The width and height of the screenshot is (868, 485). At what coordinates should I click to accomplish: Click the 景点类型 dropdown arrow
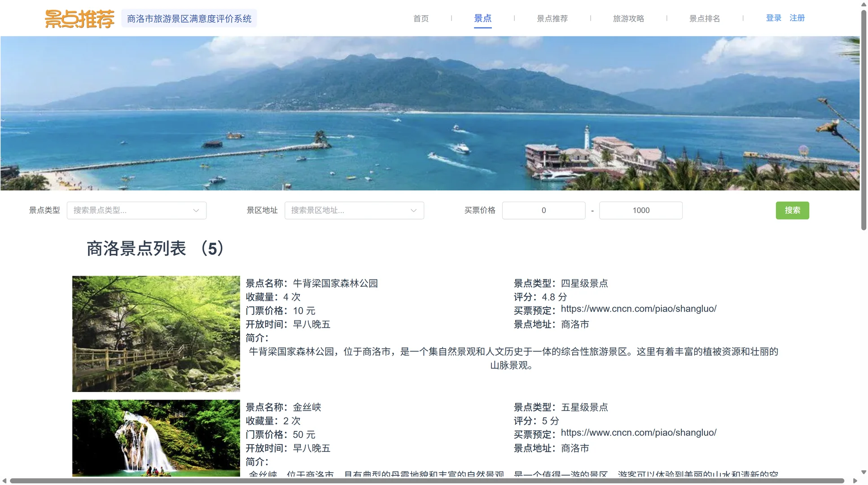tap(196, 210)
